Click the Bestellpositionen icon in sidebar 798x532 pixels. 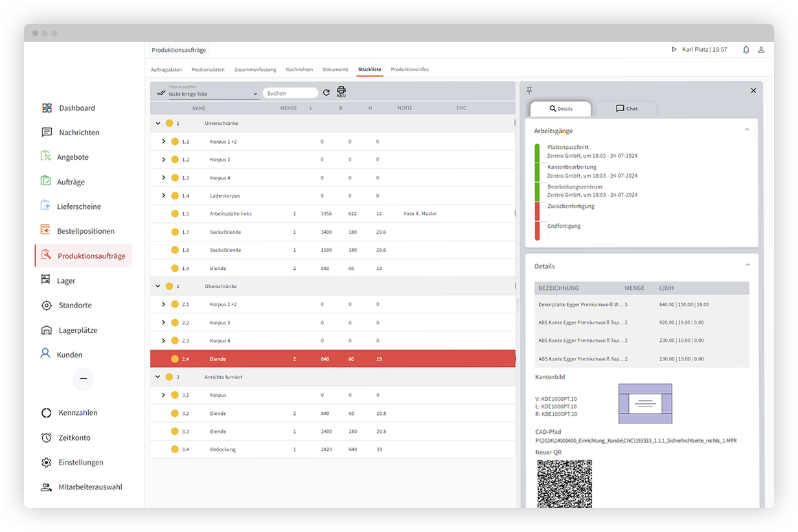tap(45, 230)
